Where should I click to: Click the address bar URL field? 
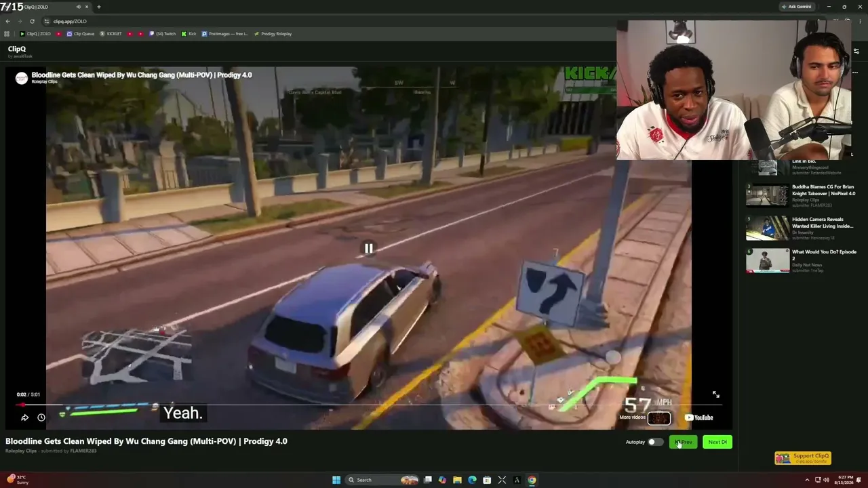click(x=325, y=21)
